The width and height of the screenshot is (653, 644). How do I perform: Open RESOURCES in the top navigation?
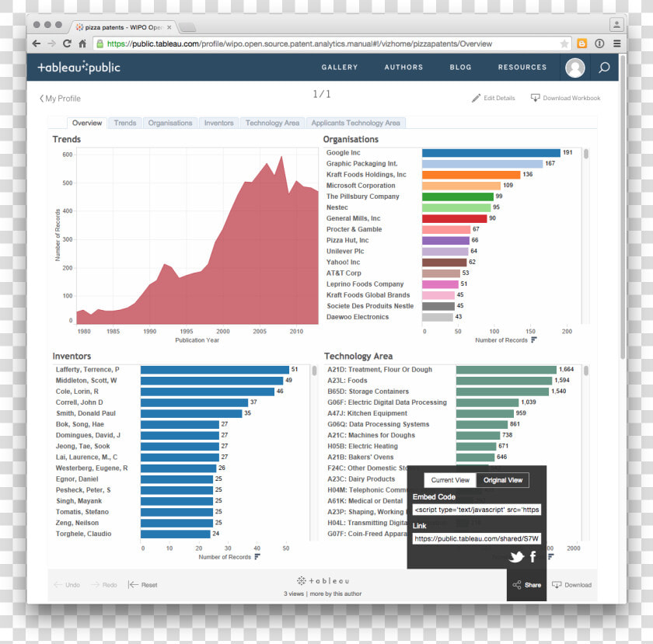(522, 67)
